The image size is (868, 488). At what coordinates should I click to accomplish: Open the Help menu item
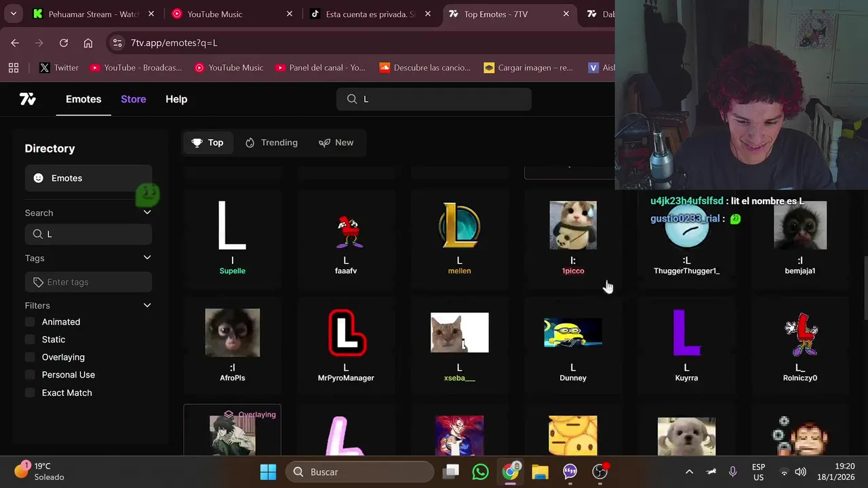tap(176, 99)
